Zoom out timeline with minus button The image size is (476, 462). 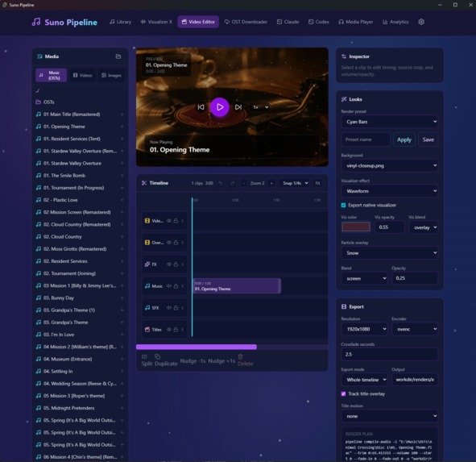[243, 183]
